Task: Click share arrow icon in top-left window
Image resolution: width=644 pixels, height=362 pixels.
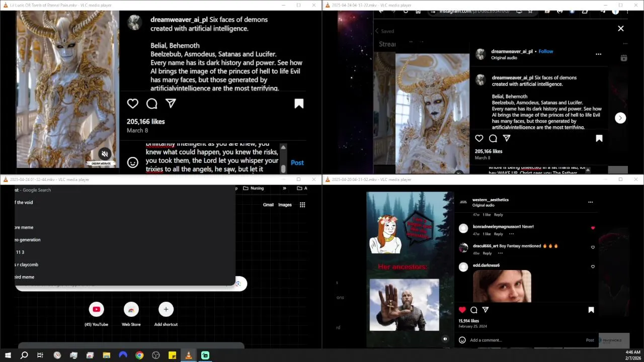Action: [171, 104]
